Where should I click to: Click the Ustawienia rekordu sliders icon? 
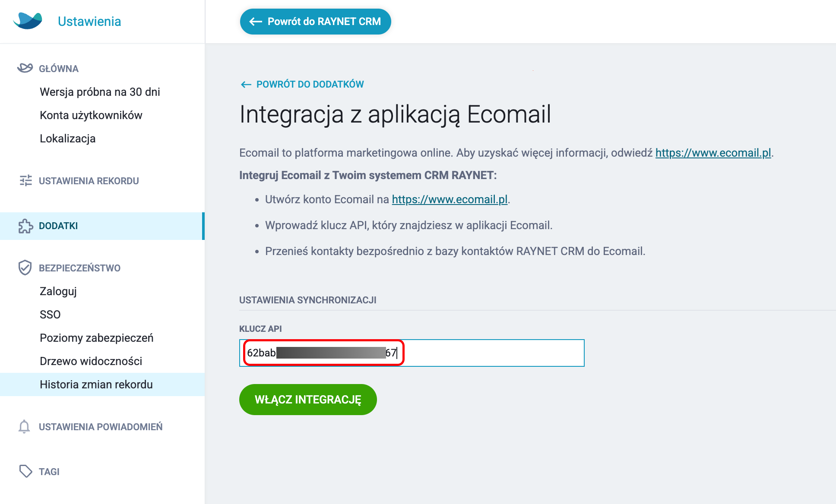tap(25, 180)
